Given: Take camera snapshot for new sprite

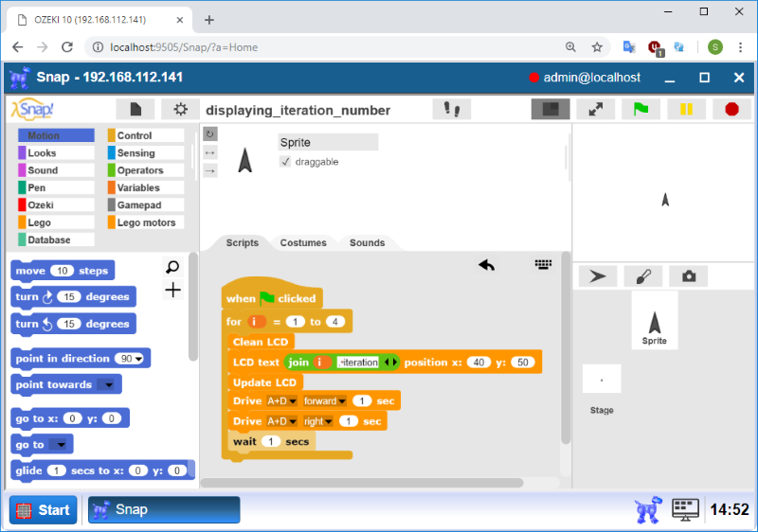Looking at the screenshot, I should (x=689, y=276).
